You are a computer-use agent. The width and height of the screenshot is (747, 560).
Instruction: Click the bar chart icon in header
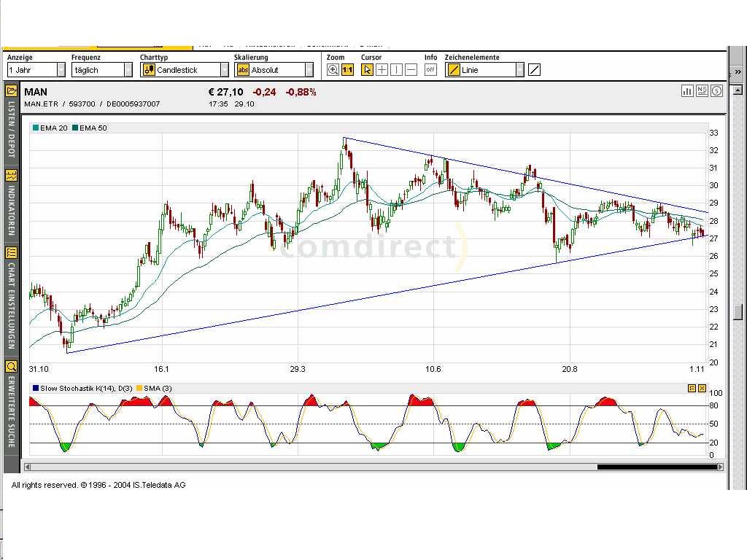tap(687, 91)
